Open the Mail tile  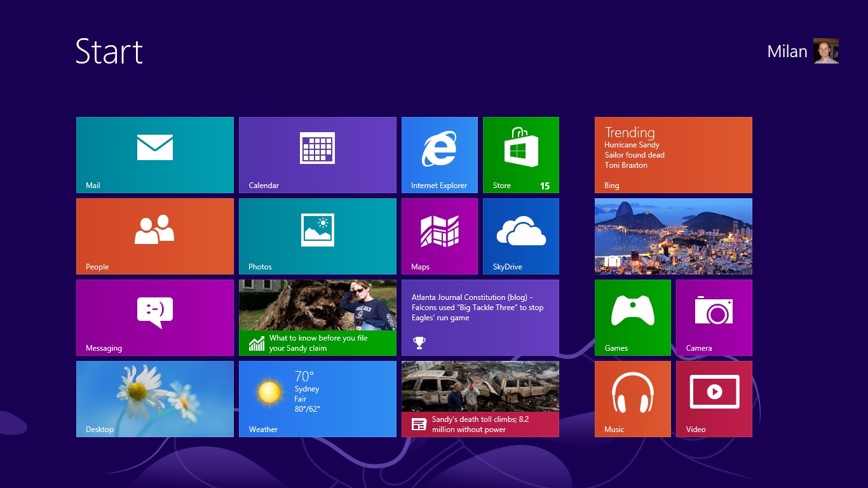coord(155,155)
